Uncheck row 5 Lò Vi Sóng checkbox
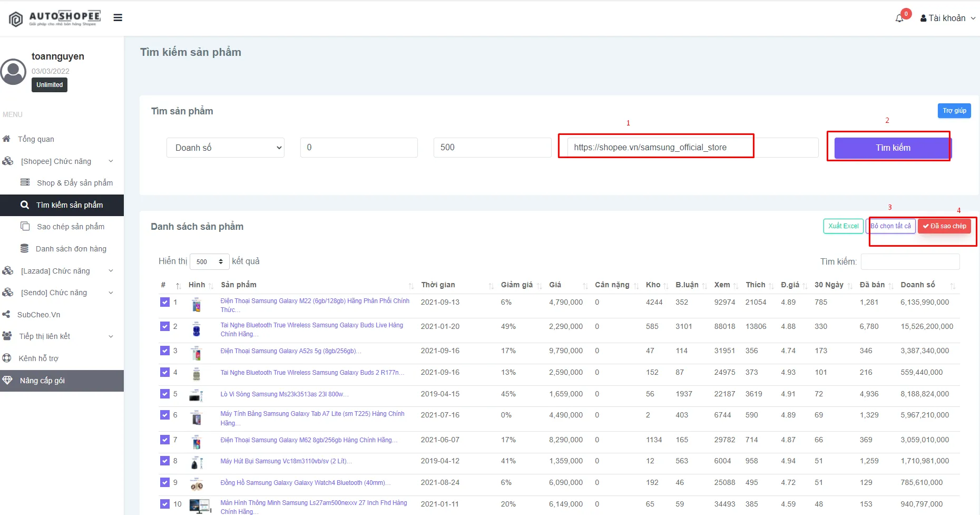This screenshot has width=980, height=515. 165,394
